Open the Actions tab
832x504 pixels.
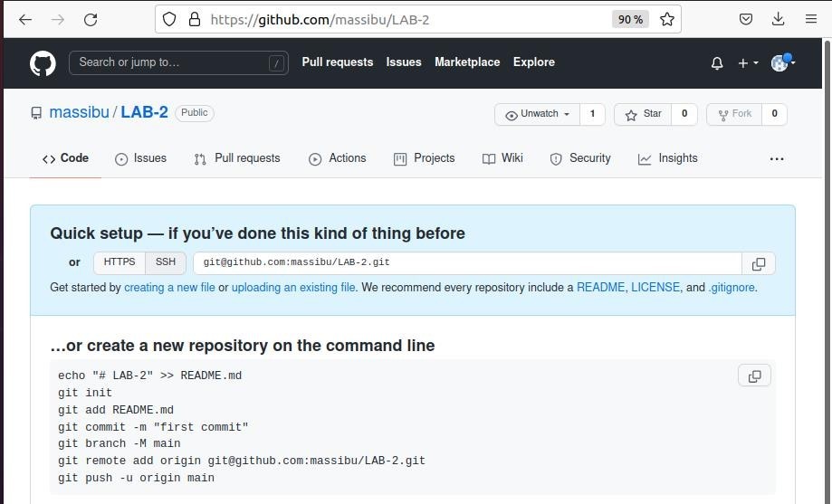tap(337, 158)
